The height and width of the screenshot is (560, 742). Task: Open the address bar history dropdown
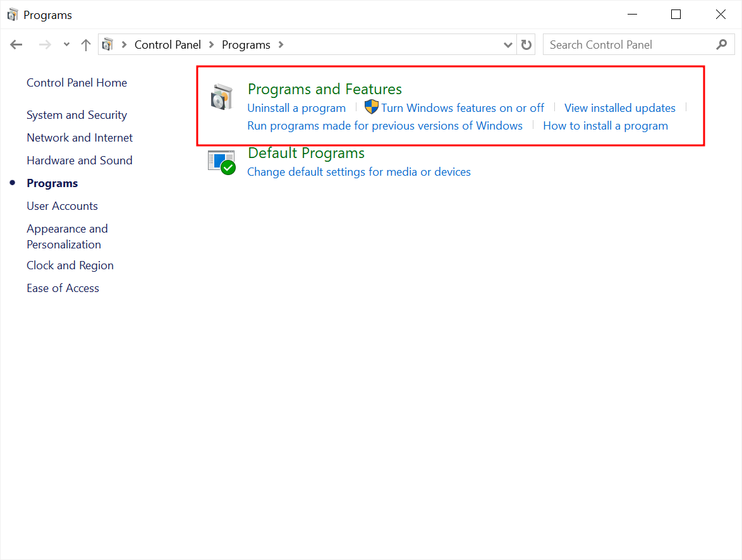(508, 45)
